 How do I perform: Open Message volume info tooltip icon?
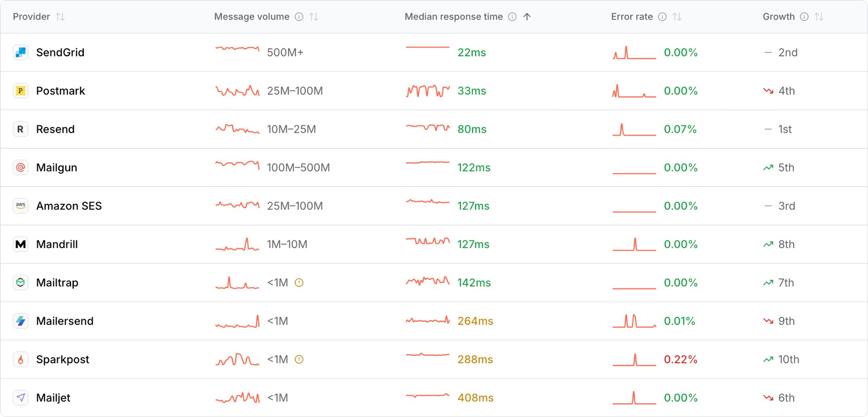(299, 17)
